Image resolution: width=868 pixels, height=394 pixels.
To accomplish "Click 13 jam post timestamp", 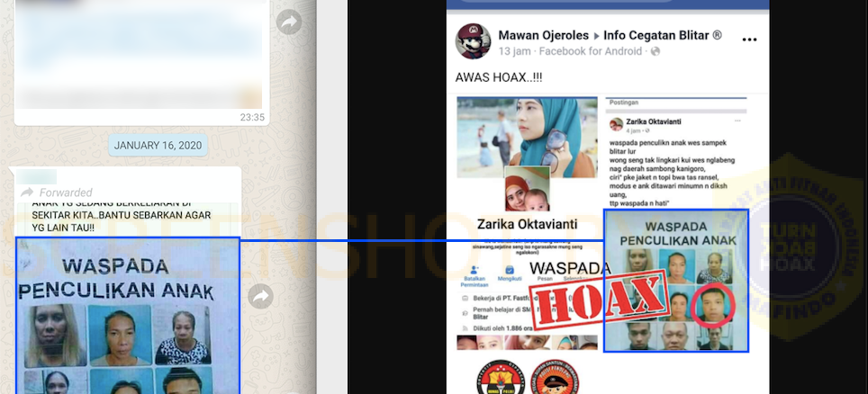I will click(x=514, y=51).
